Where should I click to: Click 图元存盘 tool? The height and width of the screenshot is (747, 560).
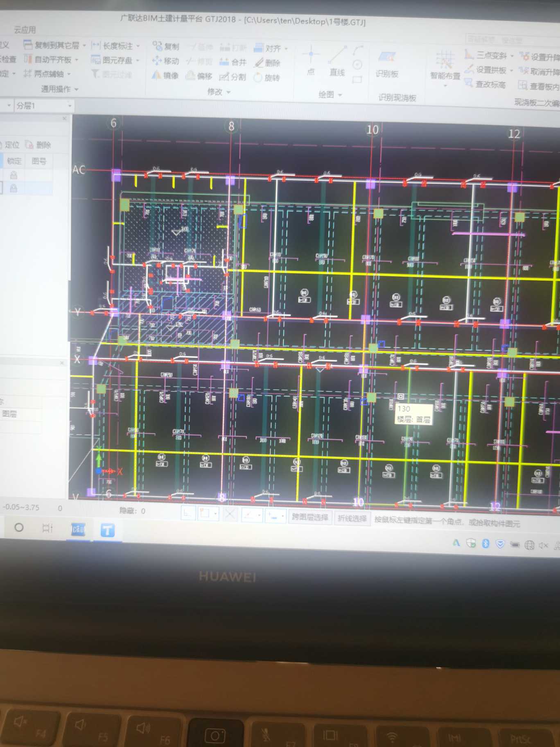tap(112, 60)
